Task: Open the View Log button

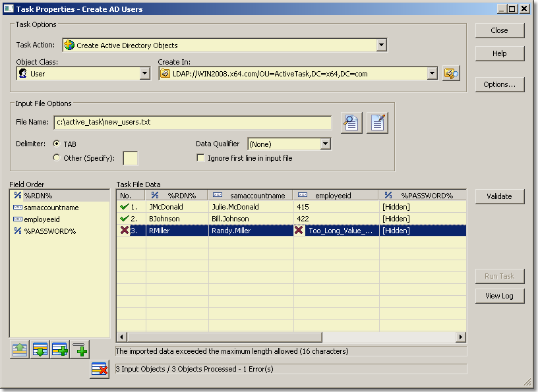Action: 499,296
